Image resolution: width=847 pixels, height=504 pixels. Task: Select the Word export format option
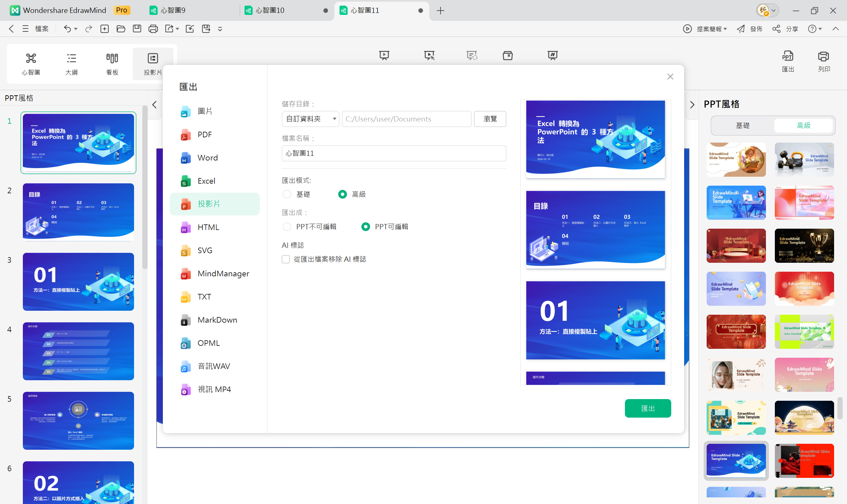tap(207, 158)
